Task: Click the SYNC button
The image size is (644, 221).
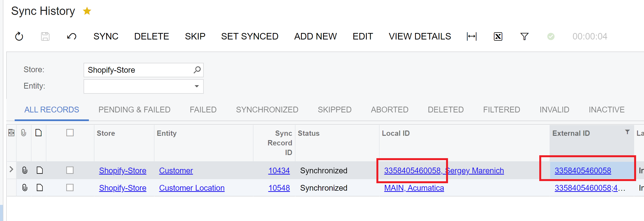Action: [106, 37]
